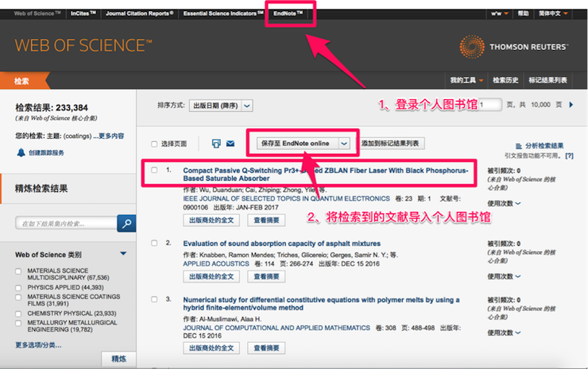Check Metallurgy Metallurgical Engineering category
Screen dimensions: 588x369
[x=18, y=323]
